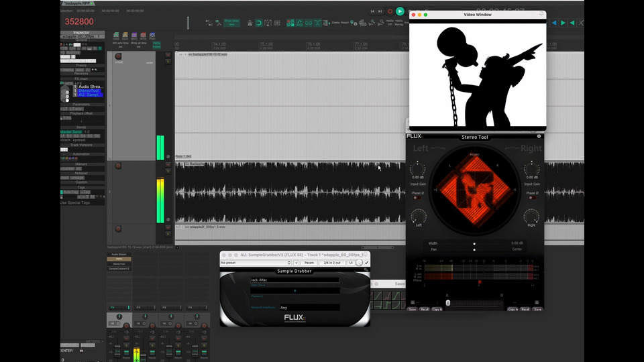
Task: Click the Inspector panel header tab
Action: pos(82,32)
